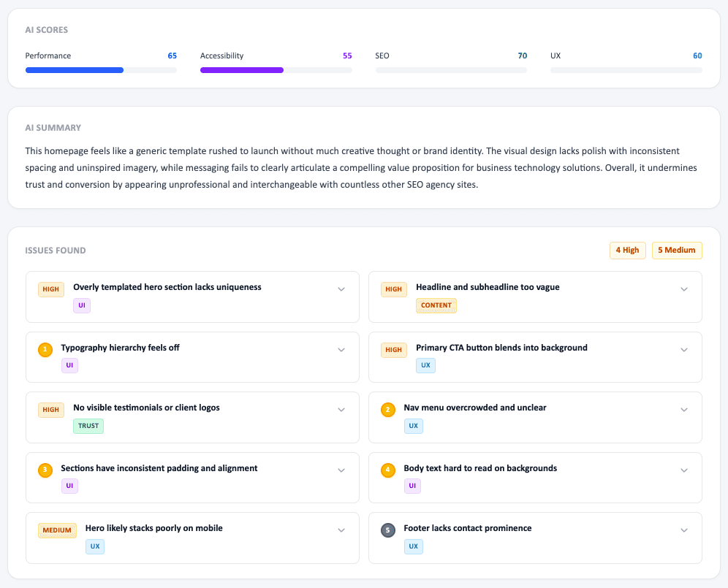The image size is (728, 588).
Task: Click the HIGH severity badge on hero issue
Action: tap(50, 289)
